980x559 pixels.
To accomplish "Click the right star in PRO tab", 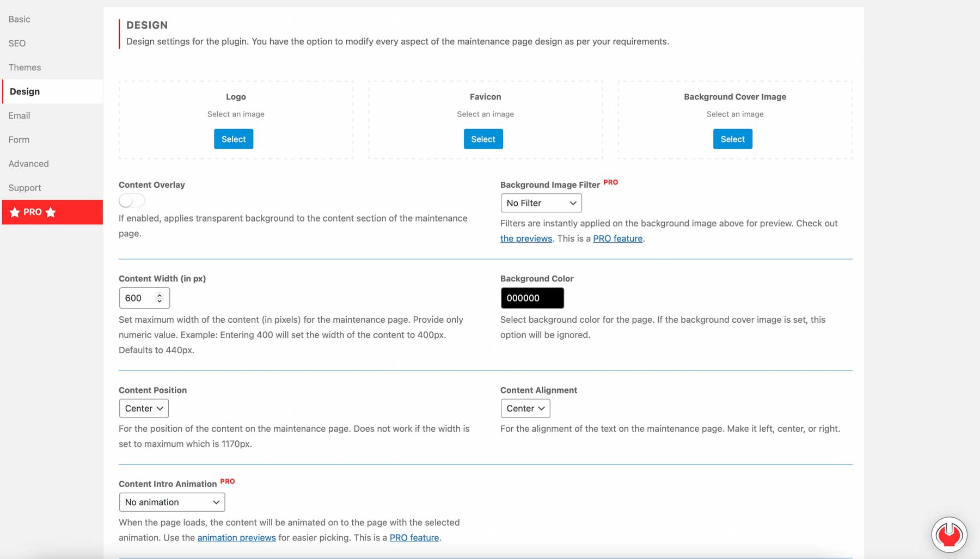I will coord(51,212).
